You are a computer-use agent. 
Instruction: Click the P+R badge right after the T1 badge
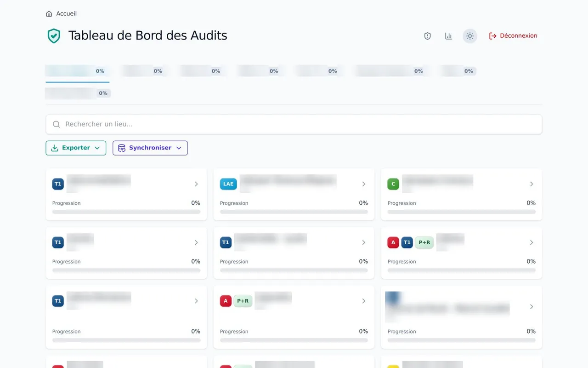424,242
